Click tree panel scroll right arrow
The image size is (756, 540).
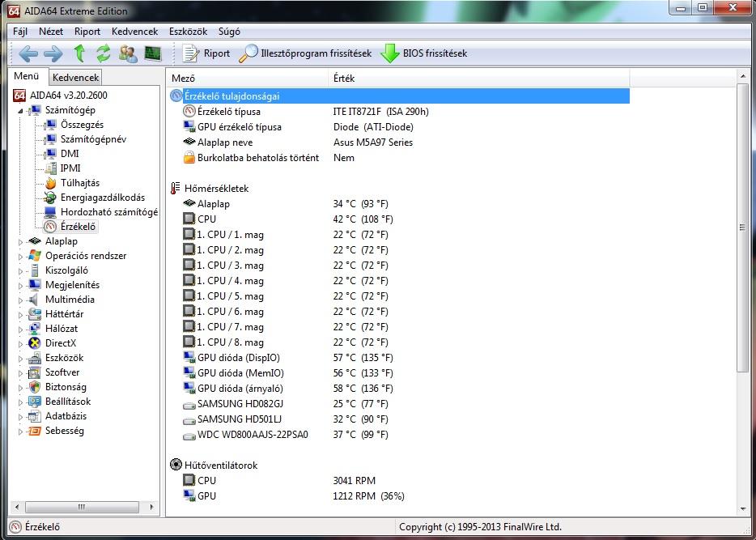pos(152,508)
